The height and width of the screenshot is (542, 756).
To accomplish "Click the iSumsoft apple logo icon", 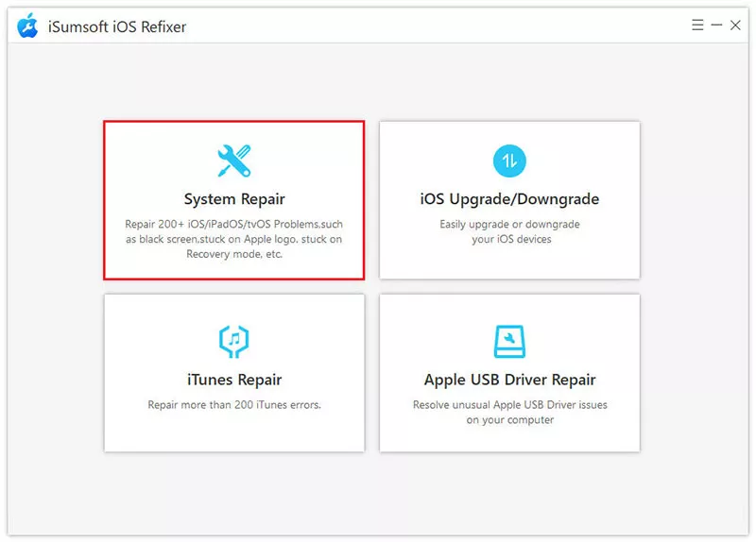I will click(27, 25).
